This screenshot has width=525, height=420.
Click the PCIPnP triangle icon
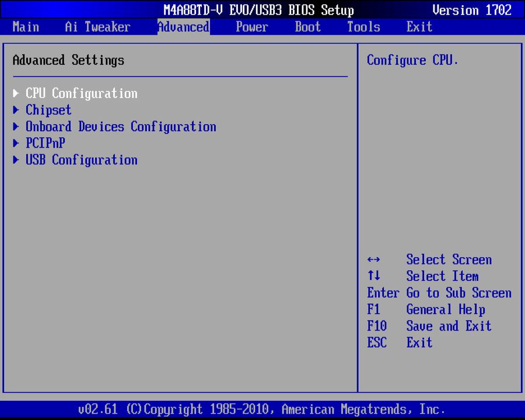pos(16,143)
